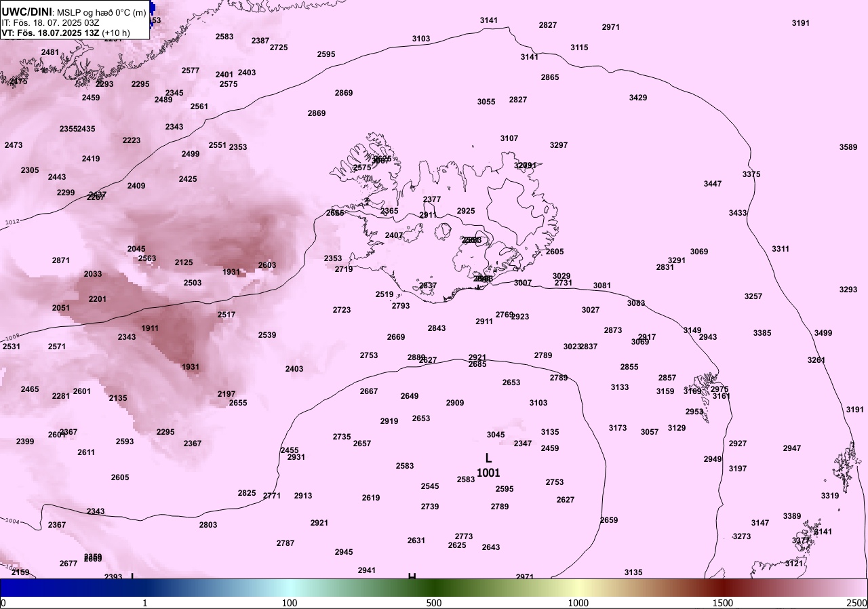Click the 1001 pressure value under the L
This screenshot has height=609, width=868.
pyautogui.click(x=488, y=473)
